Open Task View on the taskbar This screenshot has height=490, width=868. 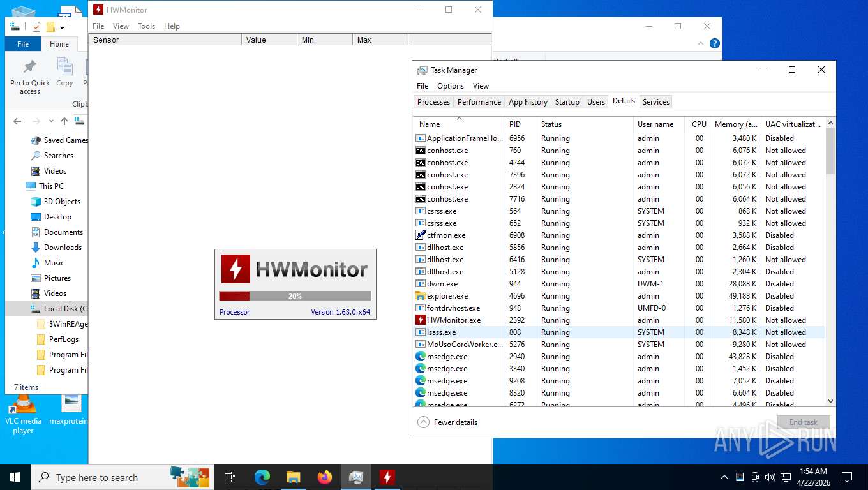point(230,477)
